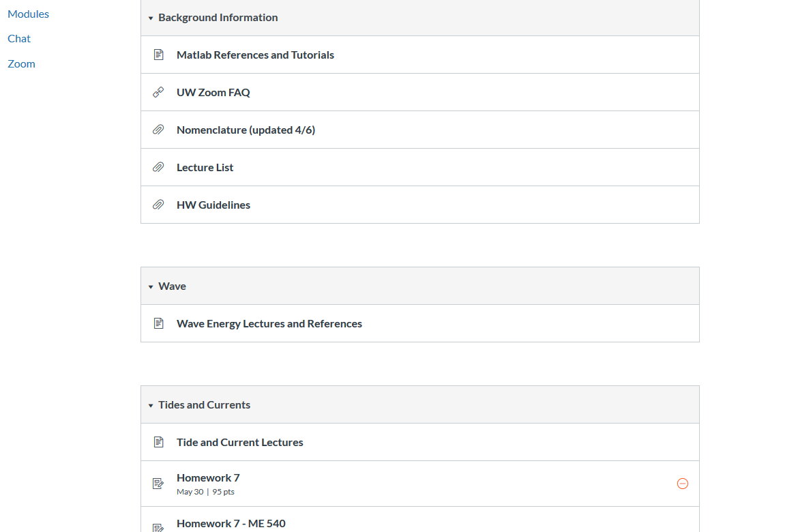Collapse the Wave module section

click(x=151, y=286)
